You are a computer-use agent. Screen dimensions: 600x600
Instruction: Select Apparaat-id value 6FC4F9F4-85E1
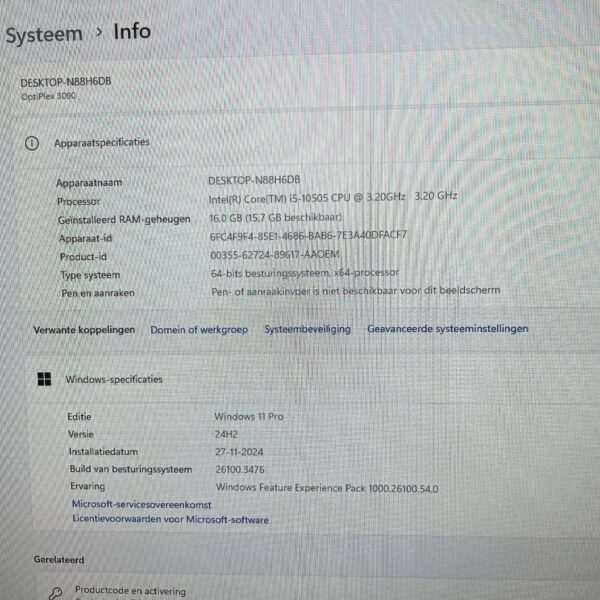click(308, 235)
